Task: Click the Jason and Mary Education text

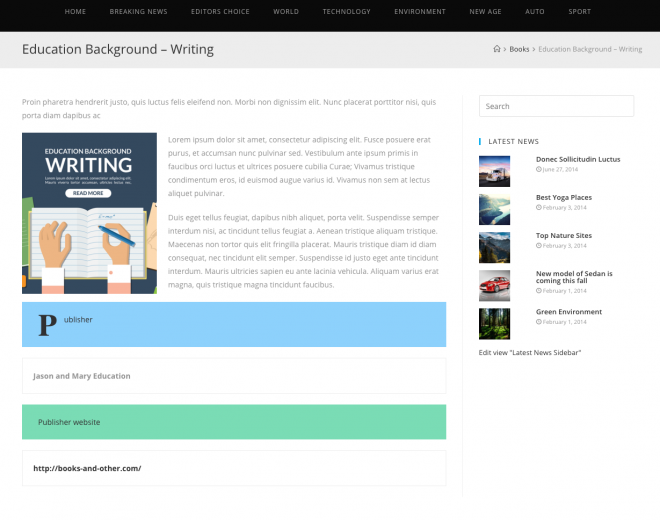Action: [x=82, y=376]
